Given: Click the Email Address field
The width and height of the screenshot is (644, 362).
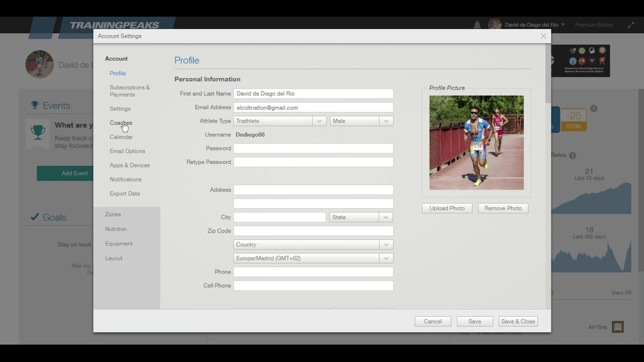Looking at the screenshot, I should click(313, 108).
